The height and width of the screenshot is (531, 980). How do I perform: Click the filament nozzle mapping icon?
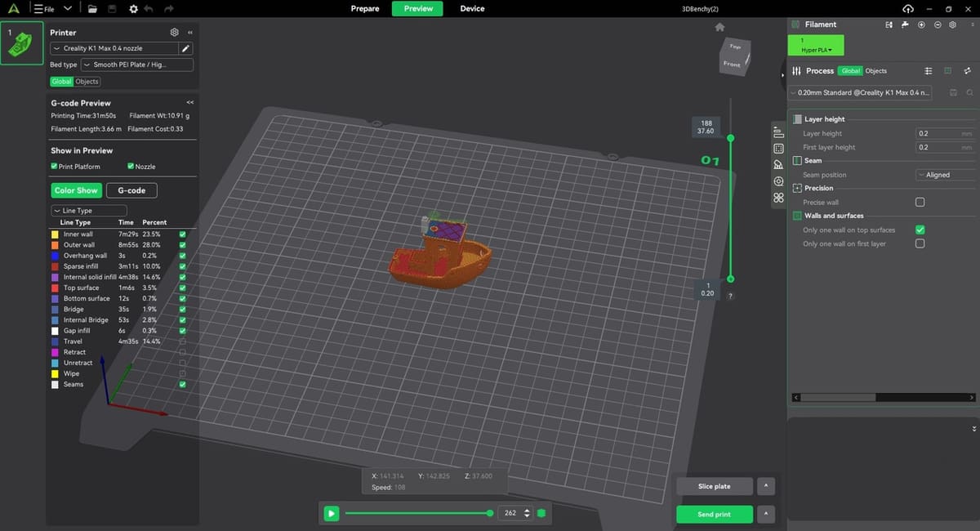[x=905, y=25]
